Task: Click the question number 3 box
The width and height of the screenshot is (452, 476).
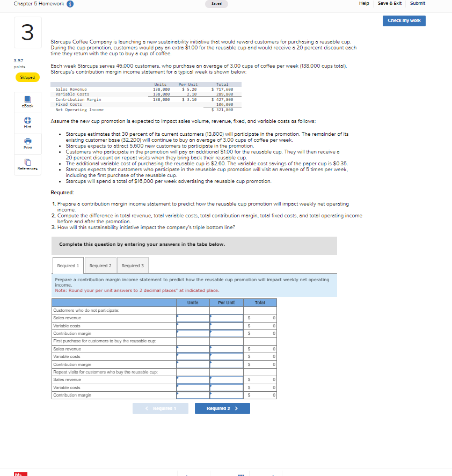Action: [27, 33]
